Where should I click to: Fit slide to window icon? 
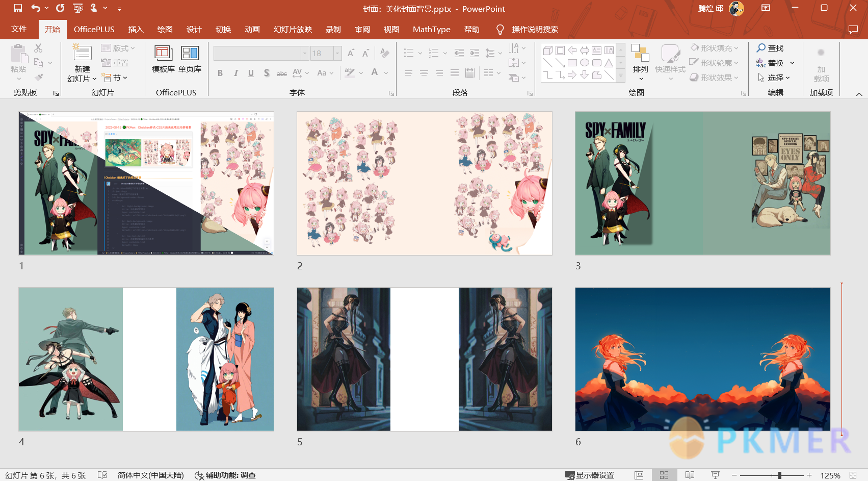pos(853,475)
